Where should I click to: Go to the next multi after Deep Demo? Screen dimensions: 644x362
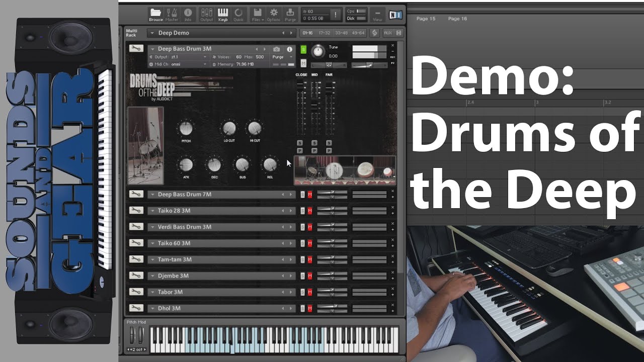click(291, 33)
